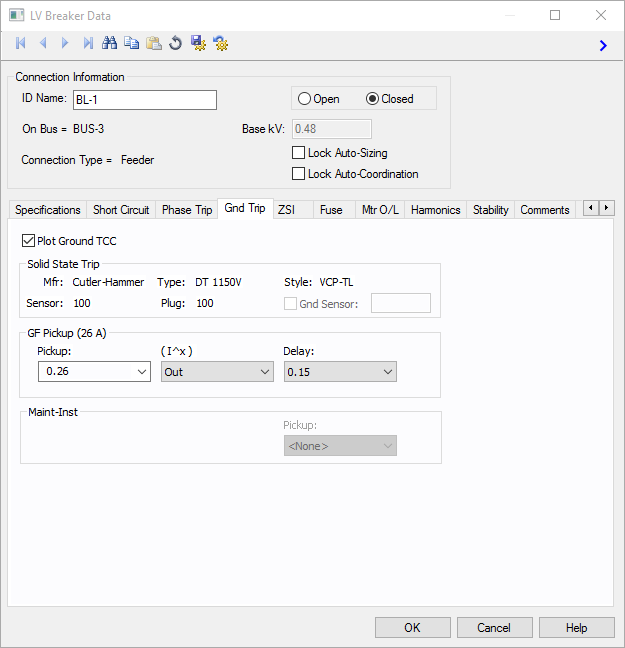Click the blue chevron at toolbar right
The height and width of the screenshot is (648, 625).
tap(603, 45)
